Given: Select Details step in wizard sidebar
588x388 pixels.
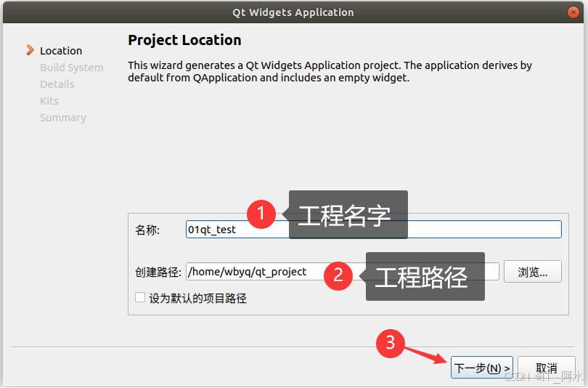Looking at the screenshot, I should [x=57, y=84].
